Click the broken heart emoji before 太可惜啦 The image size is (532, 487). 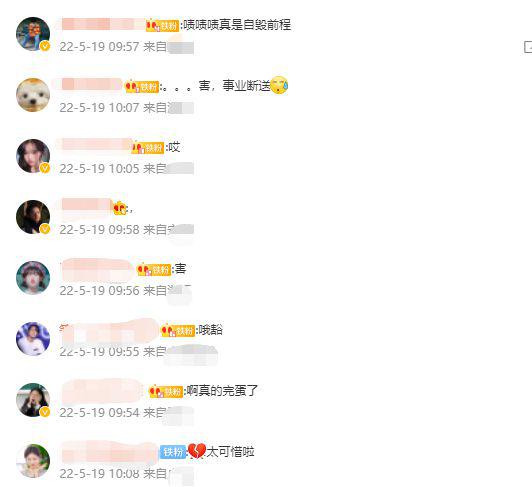[x=197, y=451]
